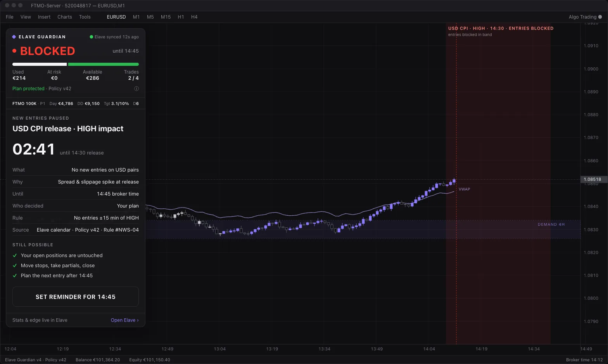Screen dimensions: 608x364
Task: Click checkmark beside 'Move stops, take partials, close'
Action: click(x=15, y=266)
